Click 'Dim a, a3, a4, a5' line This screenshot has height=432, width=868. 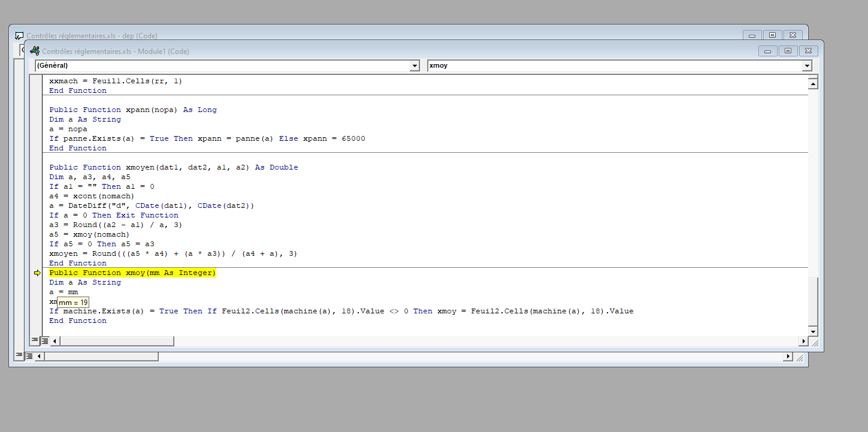click(x=90, y=177)
